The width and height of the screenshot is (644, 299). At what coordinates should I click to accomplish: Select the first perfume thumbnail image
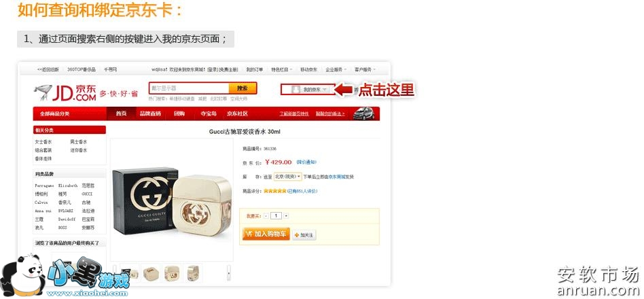(129, 272)
